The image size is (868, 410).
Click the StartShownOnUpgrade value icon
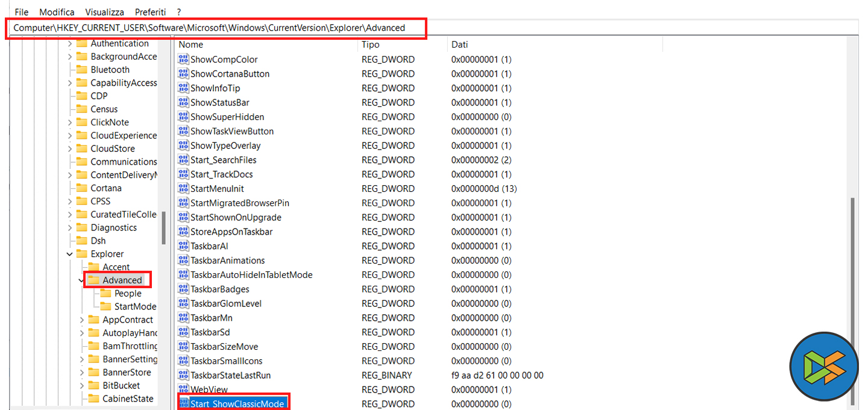[183, 218]
